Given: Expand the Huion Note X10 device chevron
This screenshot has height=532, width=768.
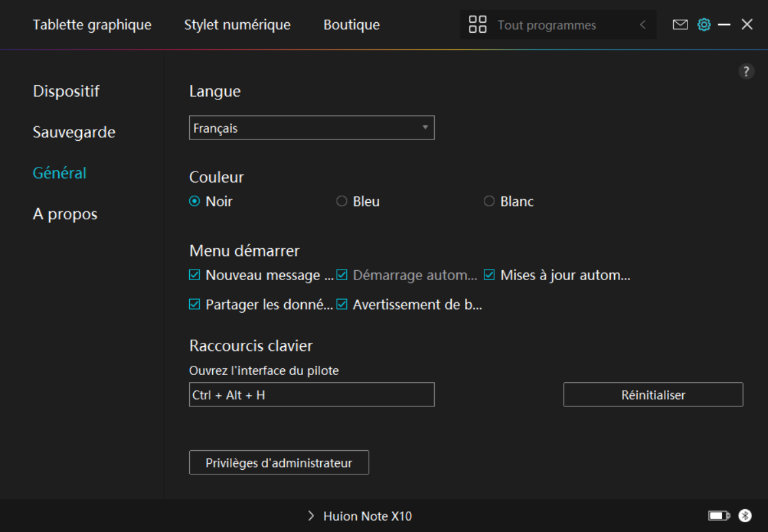Looking at the screenshot, I should coord(311,516).
